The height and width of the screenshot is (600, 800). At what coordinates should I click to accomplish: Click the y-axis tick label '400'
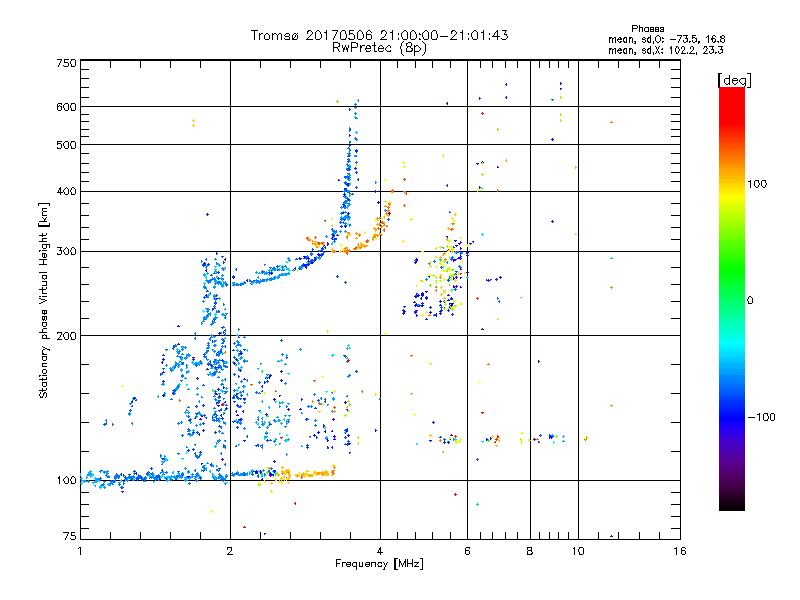66,192
